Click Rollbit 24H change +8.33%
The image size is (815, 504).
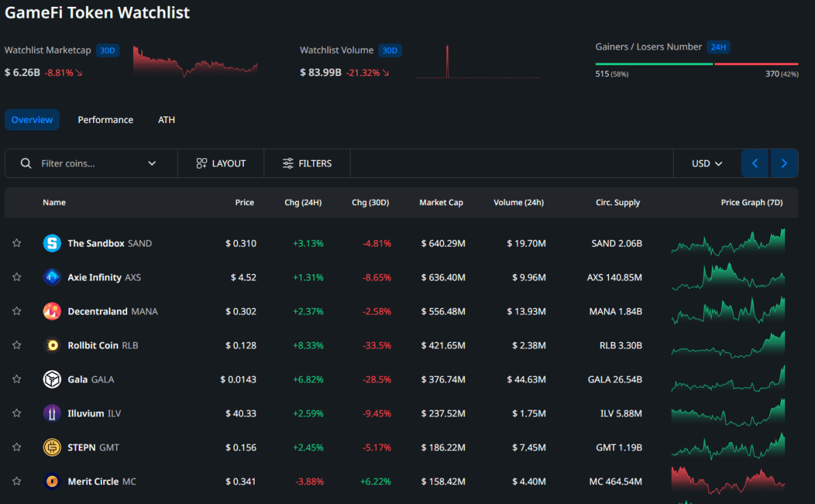tap(308, 345)
